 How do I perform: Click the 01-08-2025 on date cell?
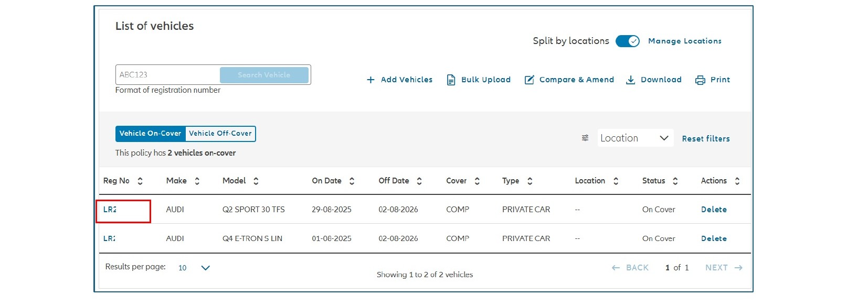(332, 238)
